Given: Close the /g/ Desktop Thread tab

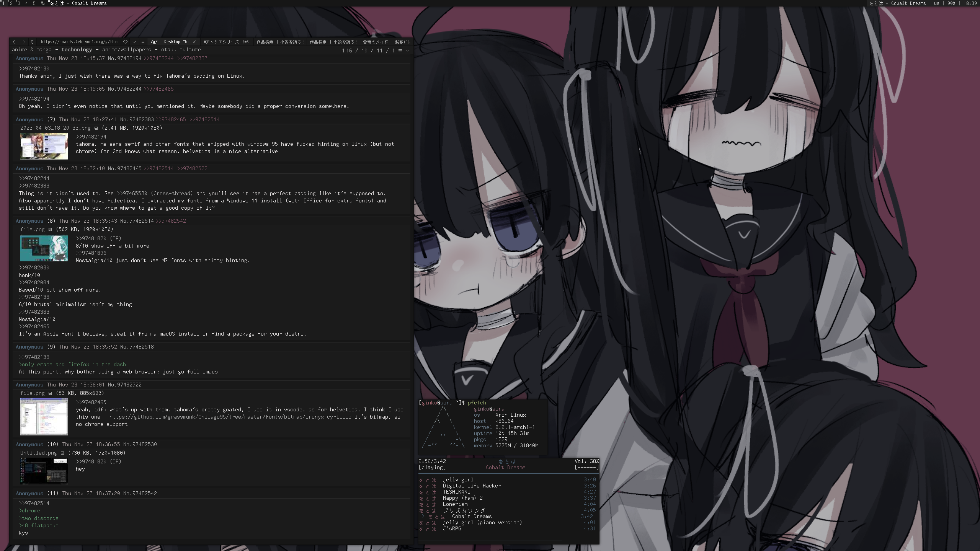Looking at the screenshot, I should [194, 42].
